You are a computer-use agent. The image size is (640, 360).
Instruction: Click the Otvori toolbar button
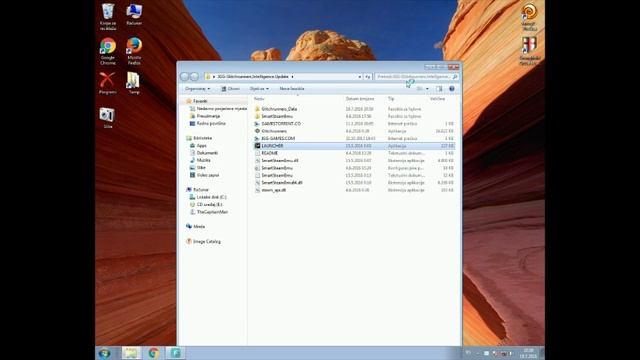[231, 89]
